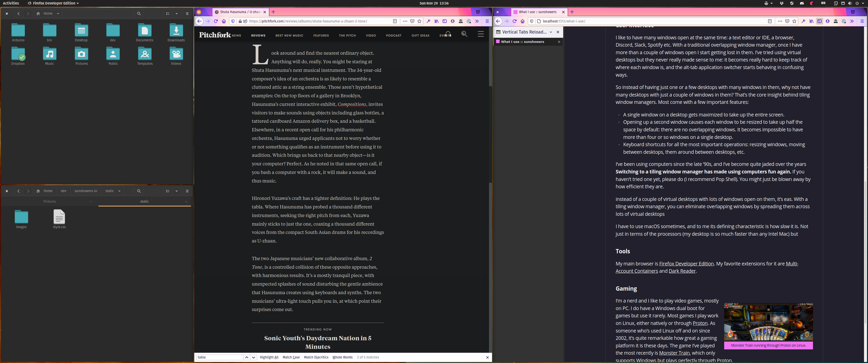Open the static folder path dropdown arrow

(x=119, y=191)
